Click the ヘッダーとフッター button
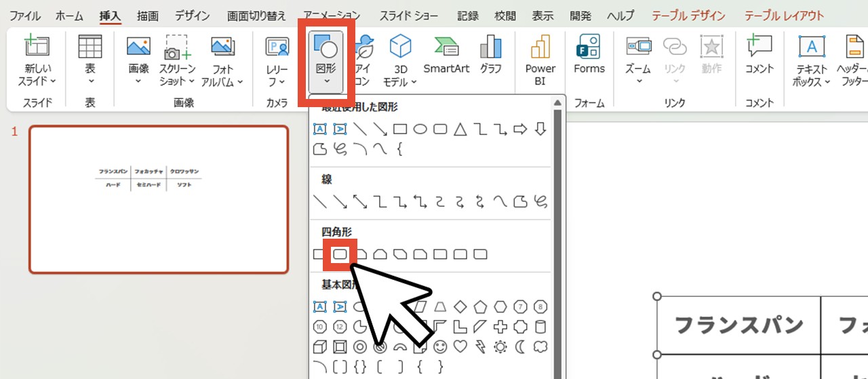The width and height of the screenshot is (868, 379). coord(852,60)
